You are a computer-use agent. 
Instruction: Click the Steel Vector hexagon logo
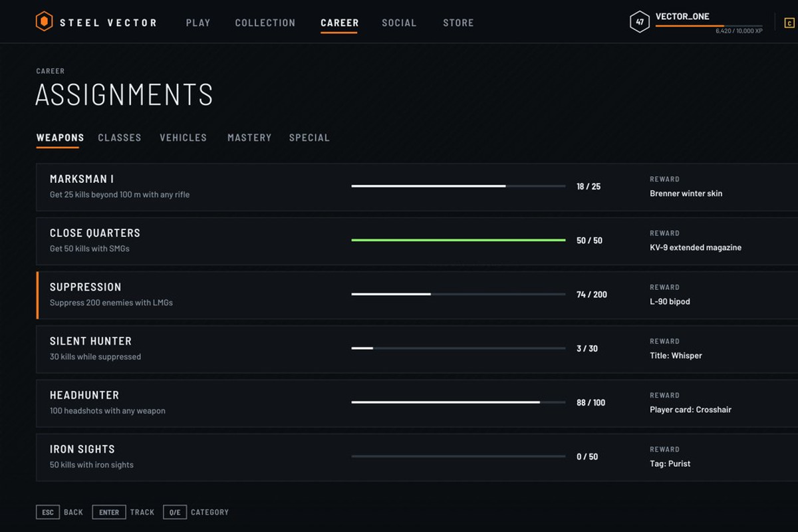(44, 22)
